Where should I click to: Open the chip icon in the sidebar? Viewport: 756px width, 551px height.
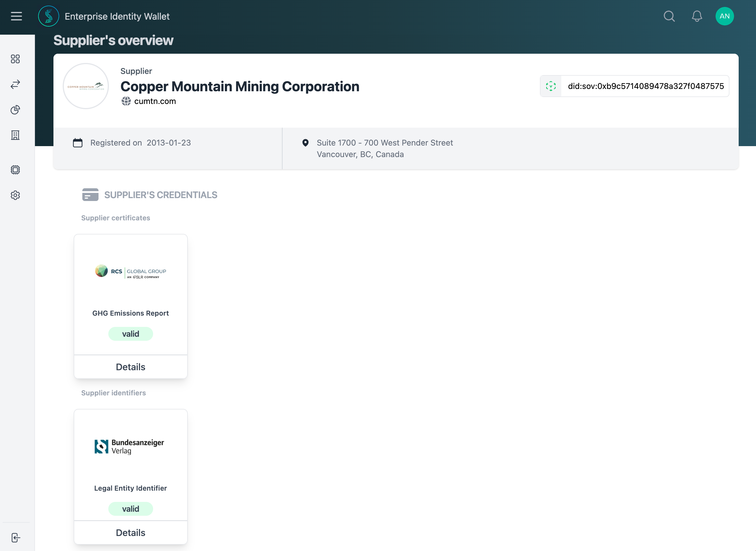click(15, 170)
